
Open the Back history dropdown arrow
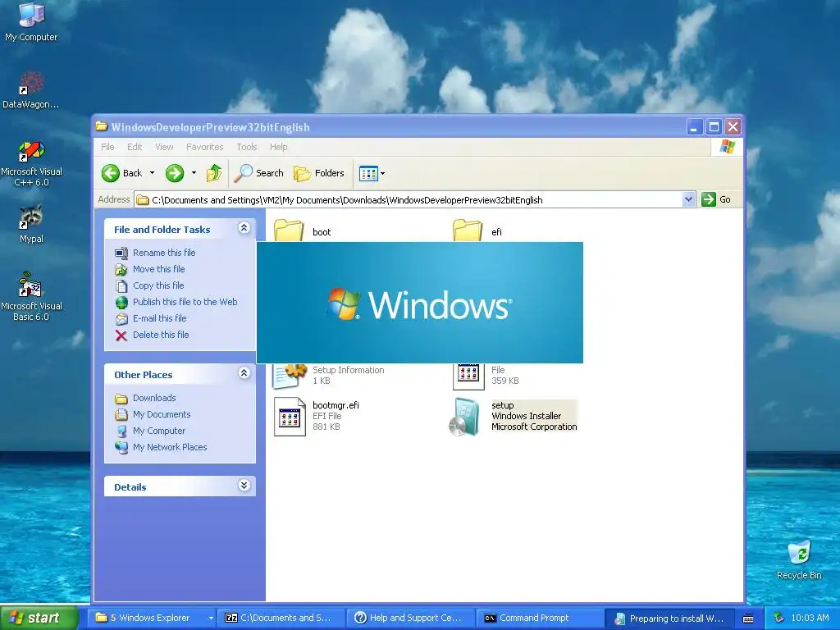pos(152,173)
